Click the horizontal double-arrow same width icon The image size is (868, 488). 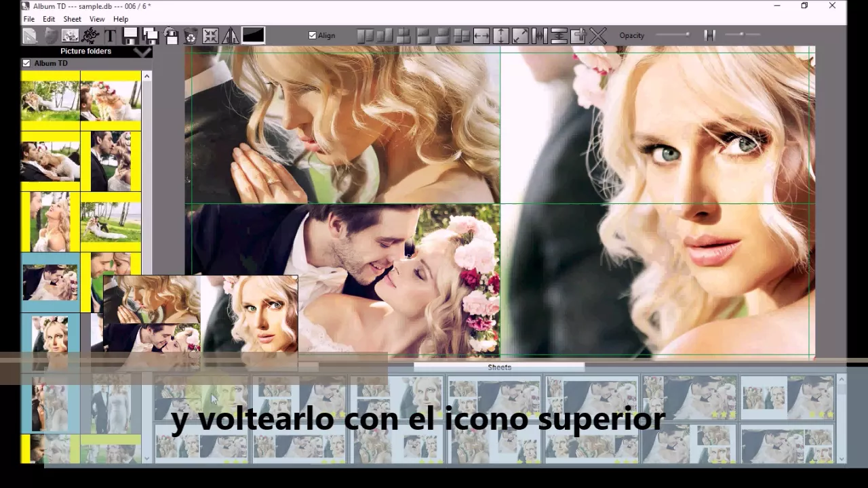481,36
